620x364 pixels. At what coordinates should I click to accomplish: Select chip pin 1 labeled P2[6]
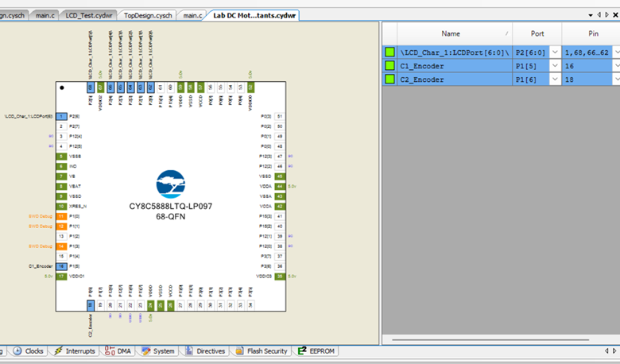61,116
